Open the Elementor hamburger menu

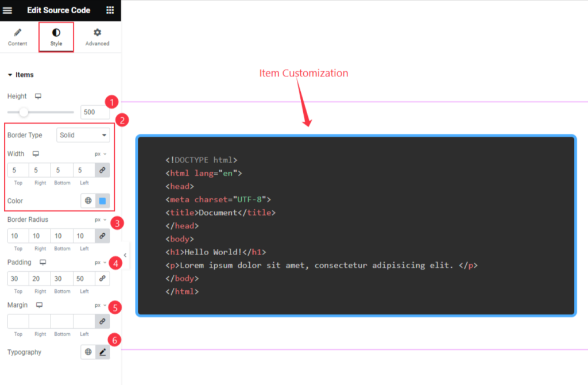(8, 10)
